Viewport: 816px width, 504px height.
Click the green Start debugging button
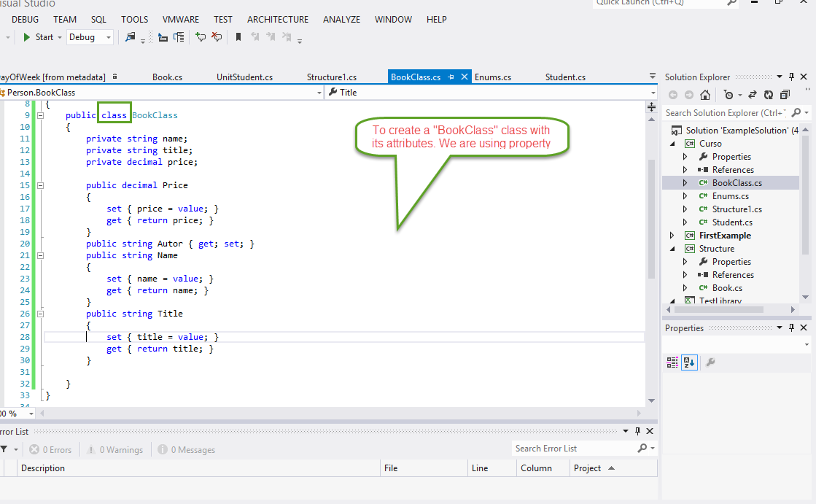click(x=26, y=37)
